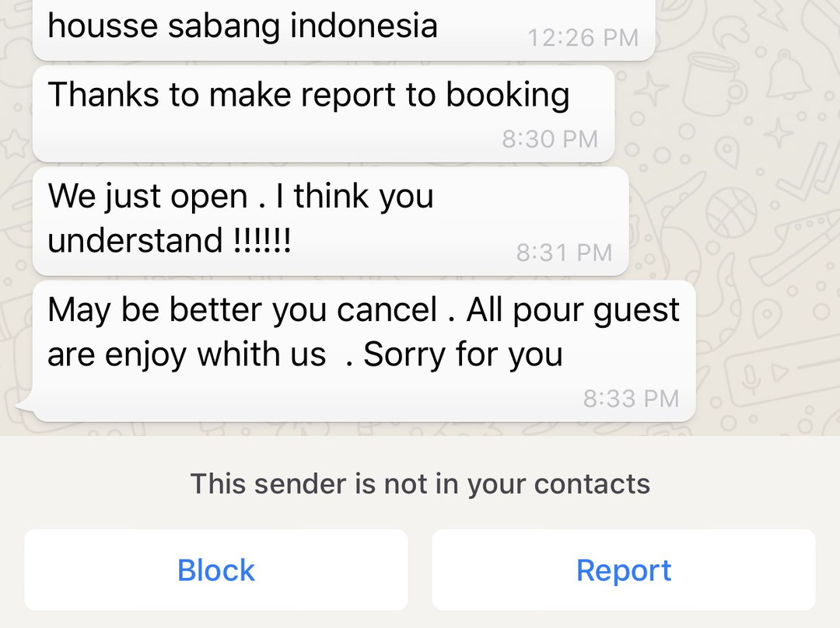
Task: Click the 8:31 PM timestamp
Action: [563, 252]
